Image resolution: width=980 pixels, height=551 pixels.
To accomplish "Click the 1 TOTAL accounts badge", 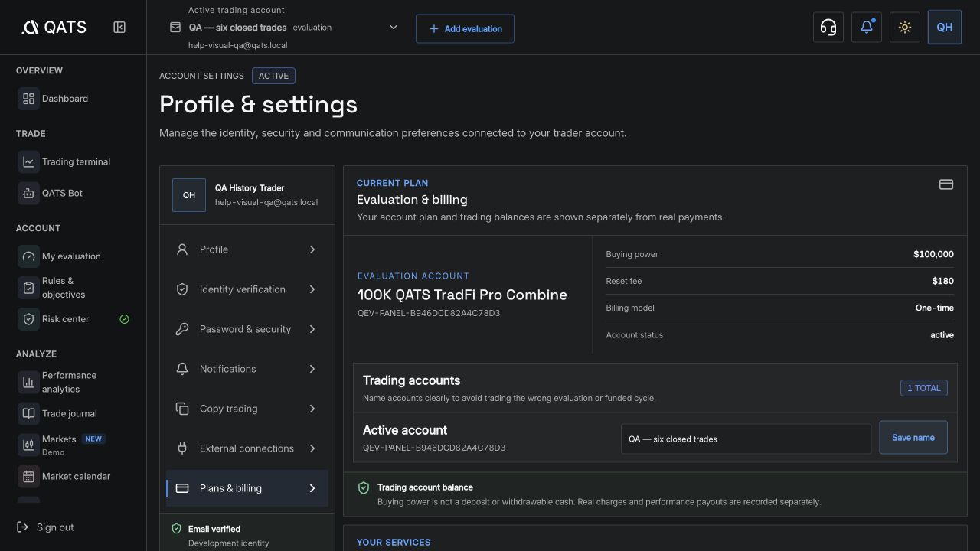I will tap(924, 388).
